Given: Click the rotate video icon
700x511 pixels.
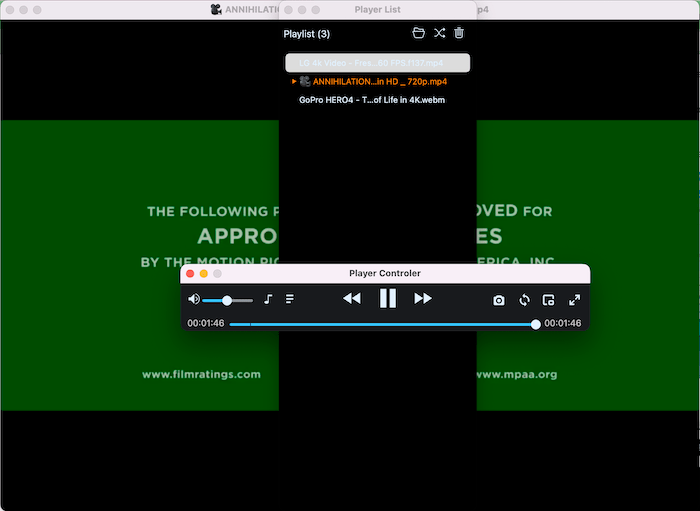Looking at the screenshot, I should point(524,300).
